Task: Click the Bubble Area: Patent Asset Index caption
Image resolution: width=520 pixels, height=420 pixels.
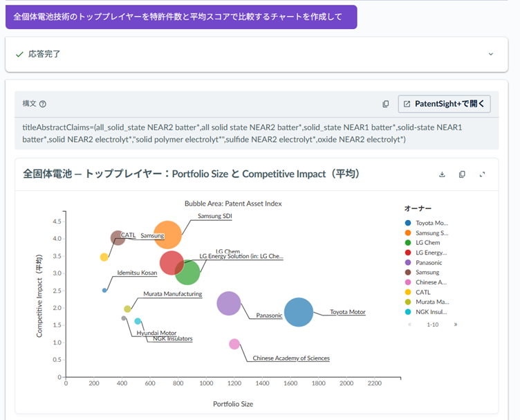Action: click(x=233, y=203)
